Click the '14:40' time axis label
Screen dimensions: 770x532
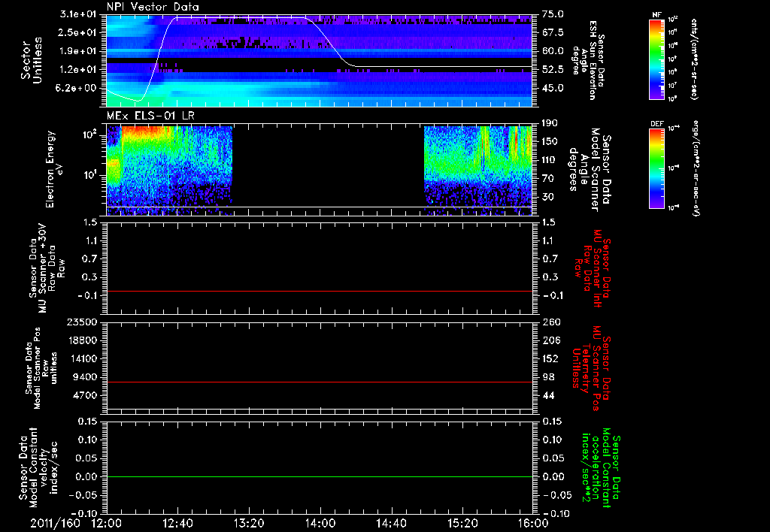(391, 523)
